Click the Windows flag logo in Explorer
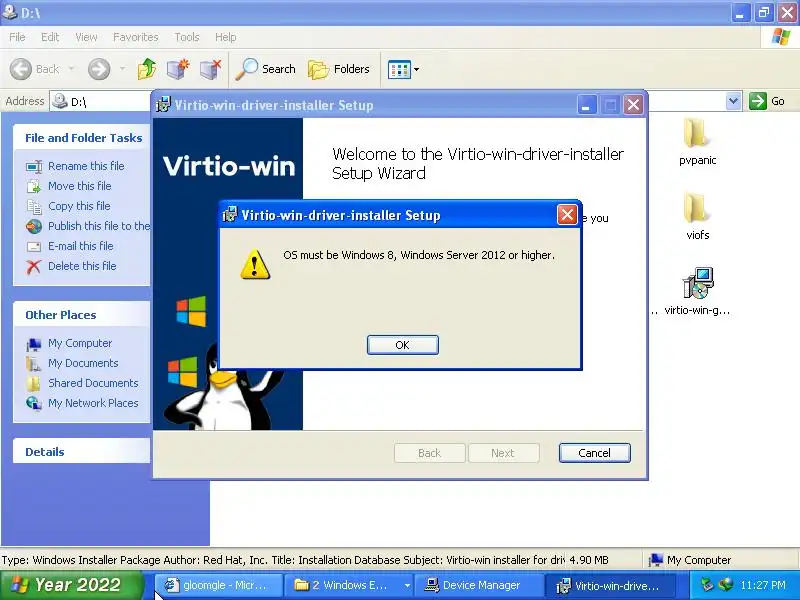Viewport: 800px width, 600px height. click(x=781, y=37)
